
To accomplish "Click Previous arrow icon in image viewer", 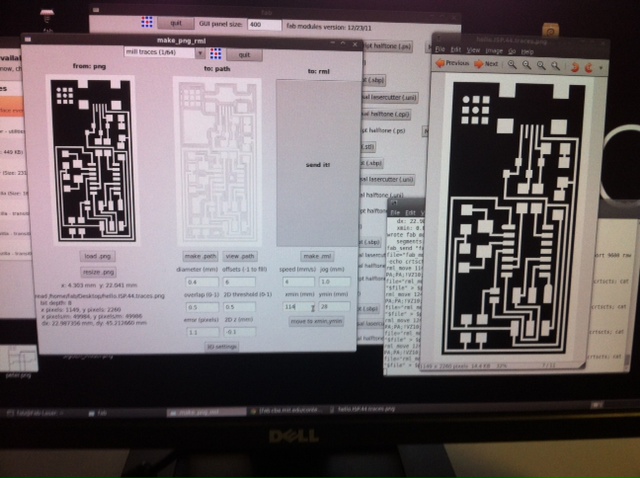I will pyautogui.click(x=440, y=63).
